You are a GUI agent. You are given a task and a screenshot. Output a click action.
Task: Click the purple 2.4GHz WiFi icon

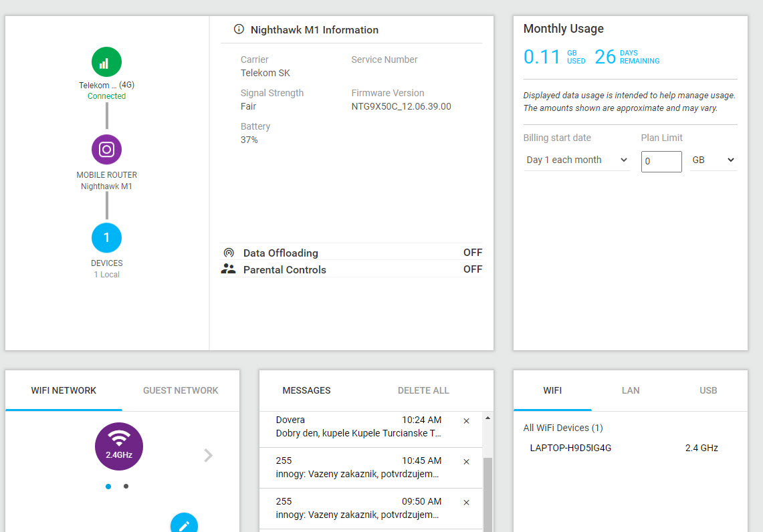[x=119, y=446]
